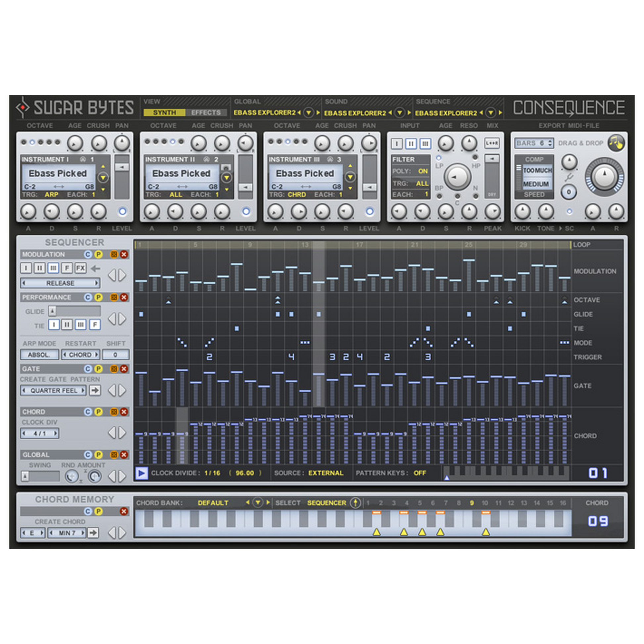
Task: Paste into Gate section with P icon
Action: (98, 369)
